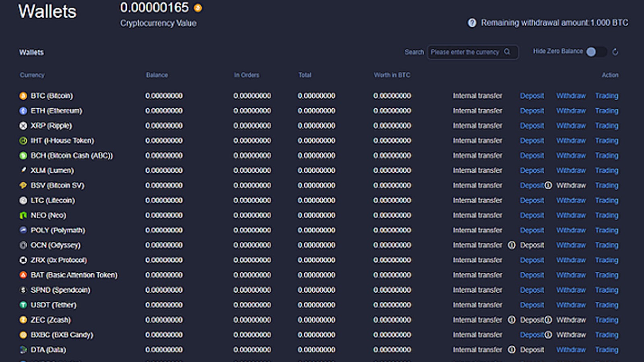Image resolution: width=644 pixels, height=362 pixels.
Task: Click the USDT Tether icon
Action: coord(23,305)
